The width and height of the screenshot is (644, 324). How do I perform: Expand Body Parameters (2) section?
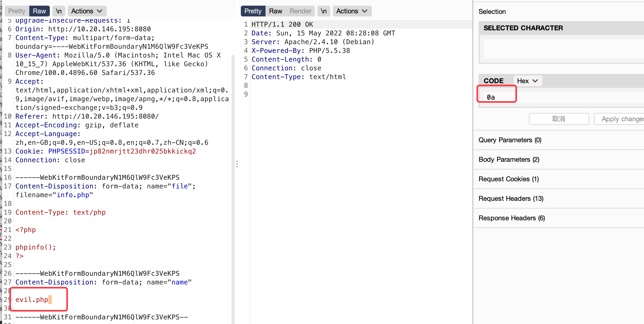pos(509,159)
